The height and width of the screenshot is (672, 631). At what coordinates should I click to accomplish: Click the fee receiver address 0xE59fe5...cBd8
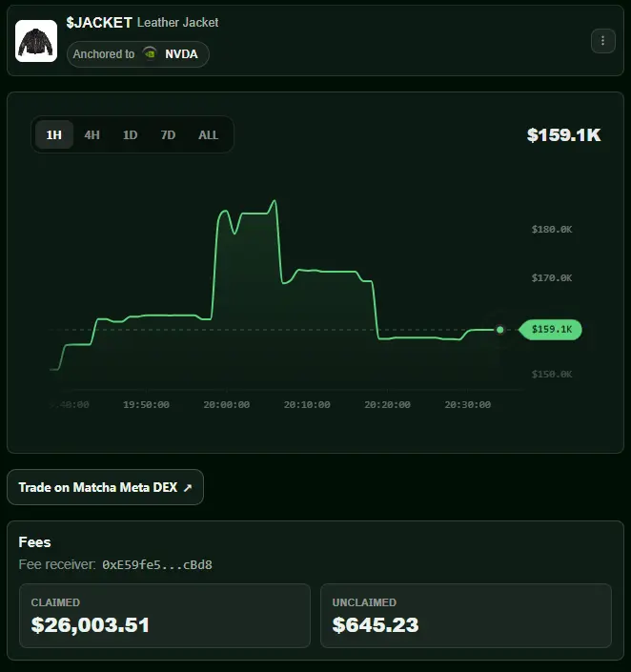coord(157,565)
